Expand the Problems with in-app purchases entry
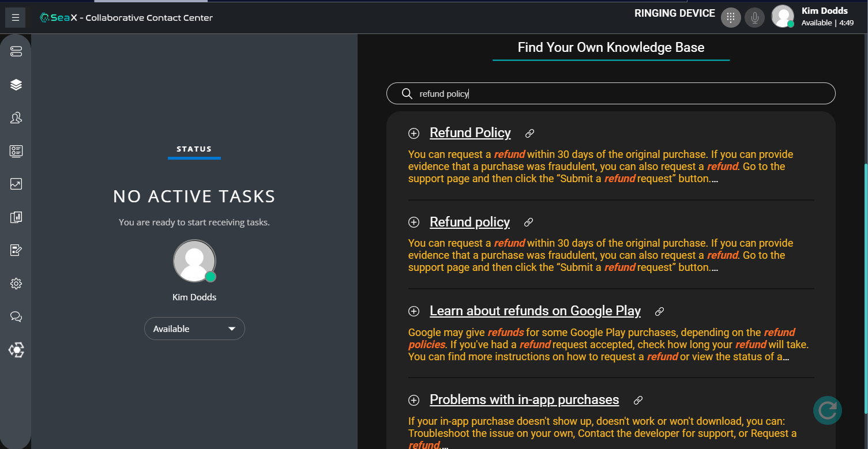 [414, 400]
